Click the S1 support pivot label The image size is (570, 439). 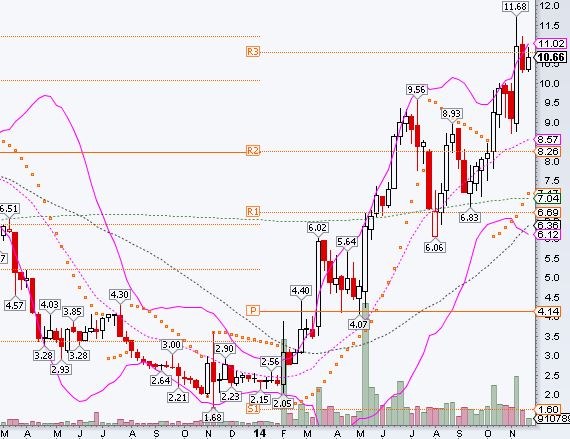coord(253,409)
